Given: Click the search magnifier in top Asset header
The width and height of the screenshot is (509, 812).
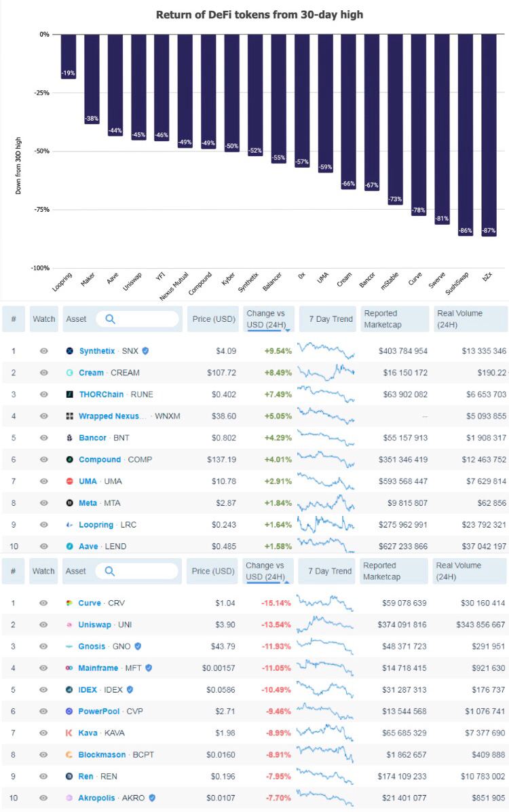Looking at the screenshot, I should (111, 320).
